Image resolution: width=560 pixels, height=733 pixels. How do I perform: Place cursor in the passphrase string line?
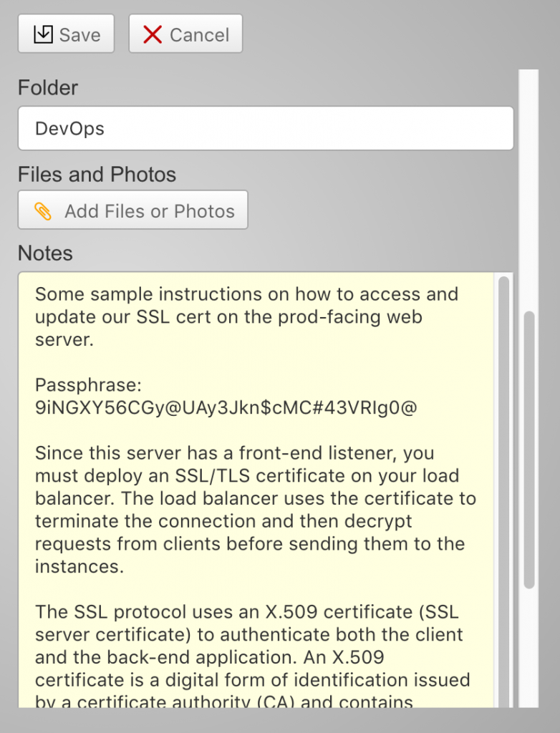(226, 407)
